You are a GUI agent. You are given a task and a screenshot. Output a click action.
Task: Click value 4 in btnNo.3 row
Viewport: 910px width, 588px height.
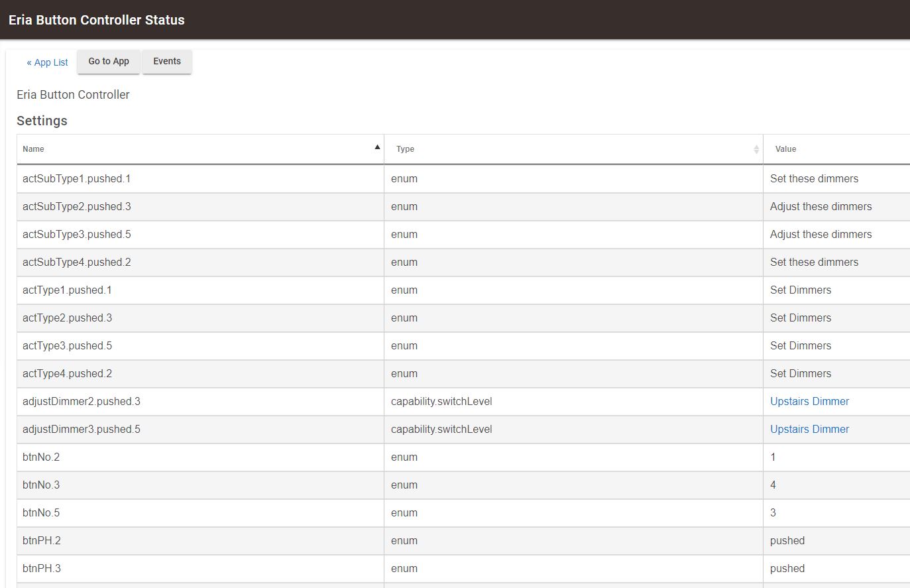[x=773, y=485]
